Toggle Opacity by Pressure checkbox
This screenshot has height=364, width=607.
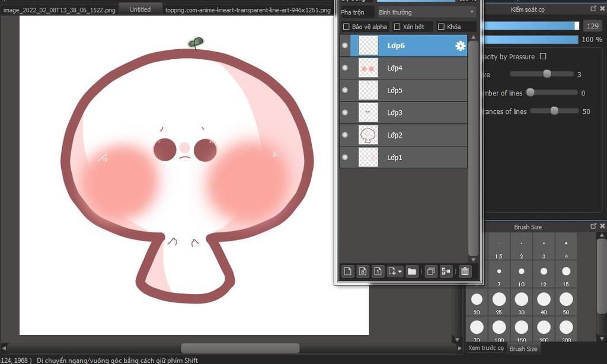(x=543, y=56)
